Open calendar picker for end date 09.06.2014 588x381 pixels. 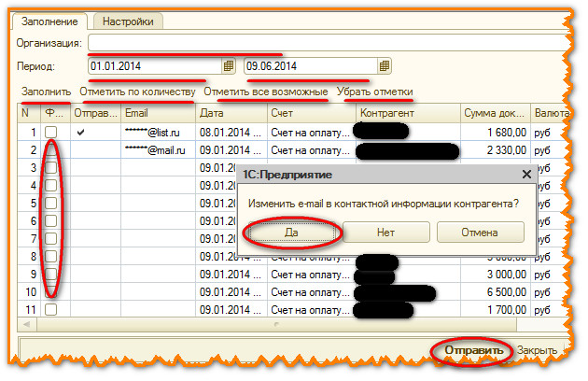click(384, 66)
